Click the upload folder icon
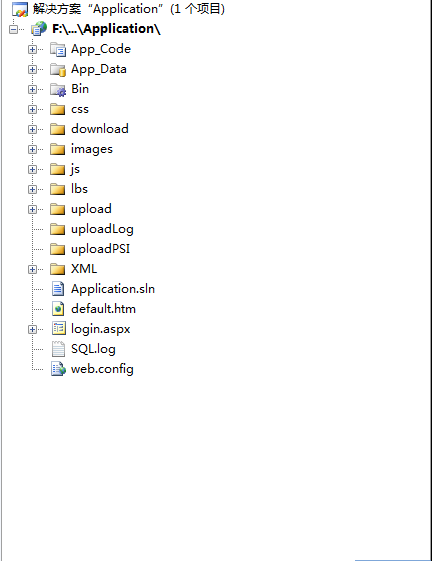432x561 pixels. 58,209
